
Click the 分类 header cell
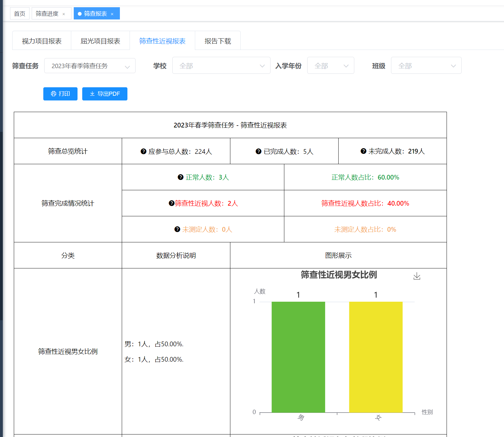click(x=68, y=255)
